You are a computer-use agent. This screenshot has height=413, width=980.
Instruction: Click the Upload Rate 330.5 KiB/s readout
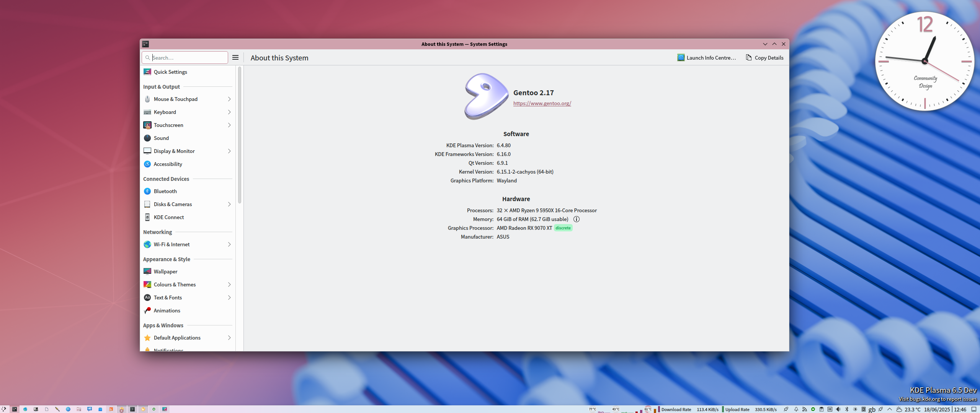[750, 410]
